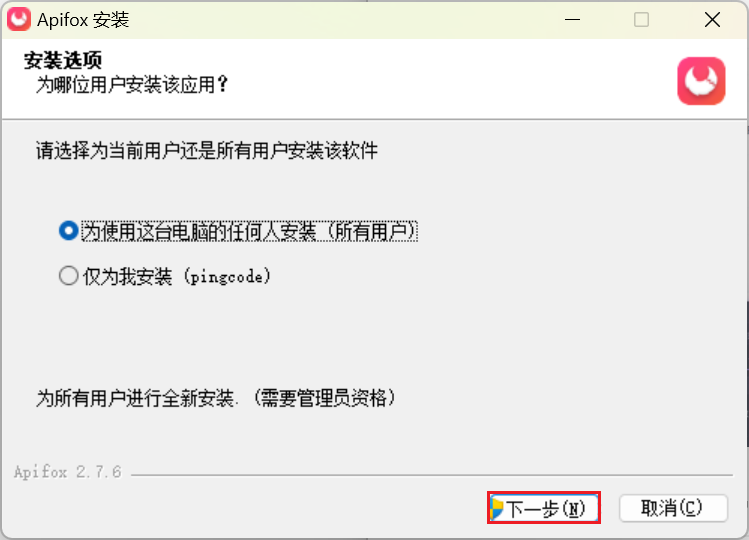
Task: Click the Apifox 2.7.6 version label
Action: tap(68, 472)
